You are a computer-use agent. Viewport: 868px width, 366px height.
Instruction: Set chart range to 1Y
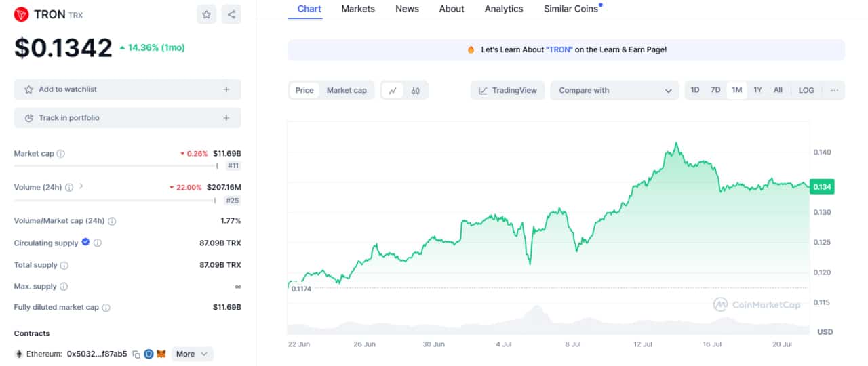coord(758,90)
